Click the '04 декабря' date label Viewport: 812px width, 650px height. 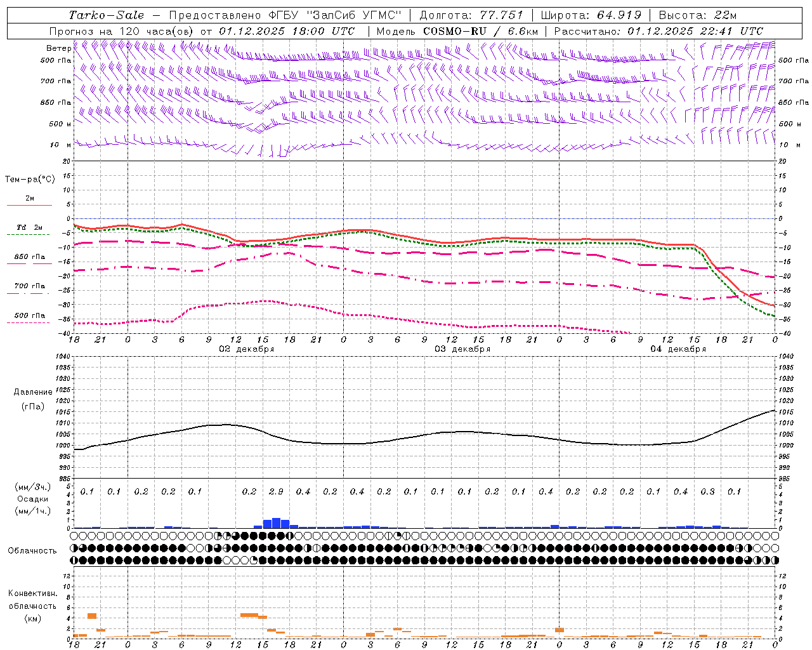point(678,349)
